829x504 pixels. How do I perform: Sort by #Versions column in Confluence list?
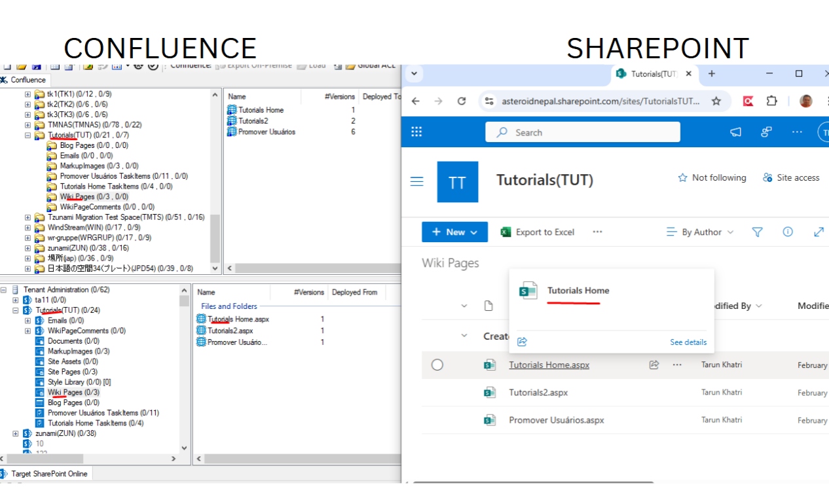[339, 96]
